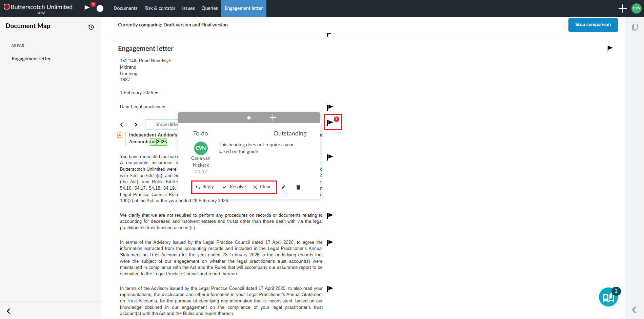Screen dimensions: 644x319
Task: Click the orange warning marker beside heading
Action: coord(120,135)
